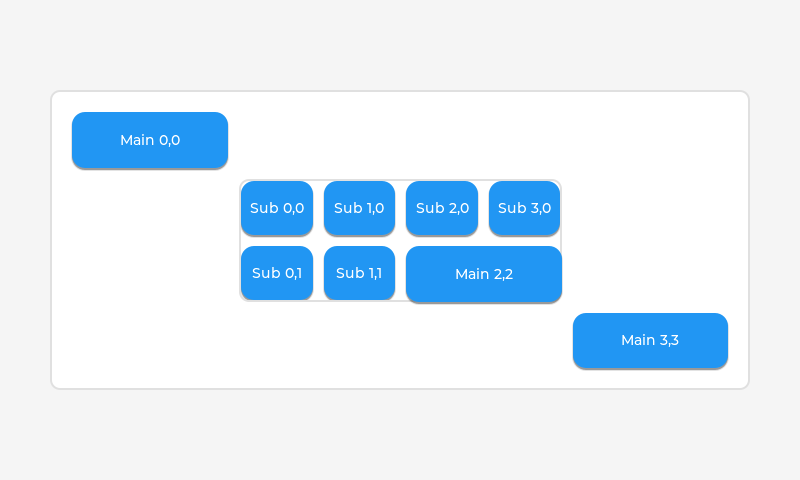Tap the bottom-right blue Main 3,3 tile

650,340
